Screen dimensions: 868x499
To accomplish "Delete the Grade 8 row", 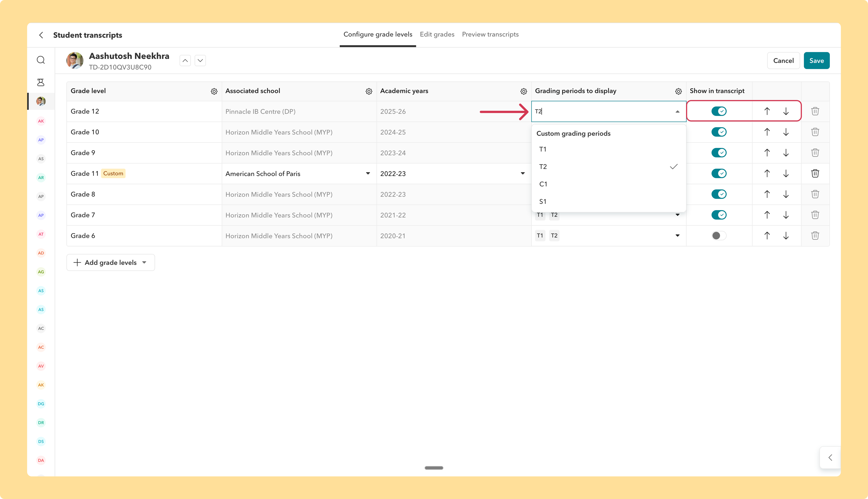I will 815,194.
